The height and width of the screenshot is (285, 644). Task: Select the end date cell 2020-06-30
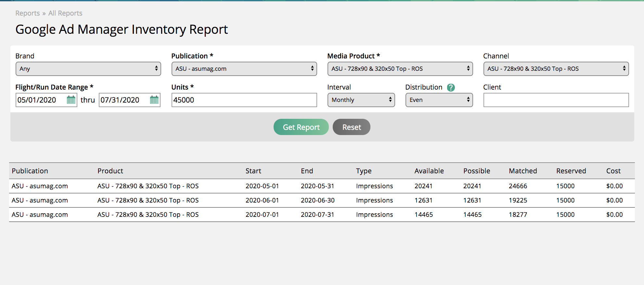pos(318,200)
